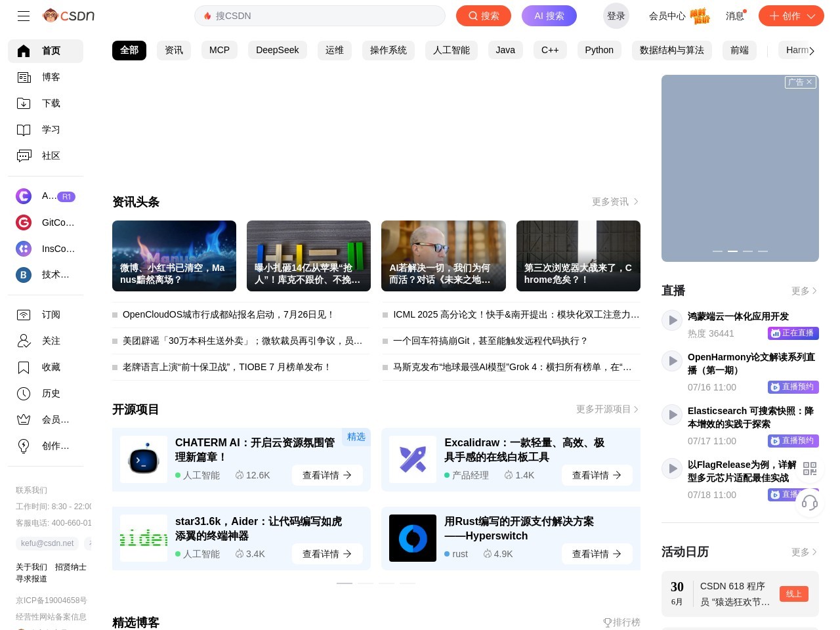Play the OpenHarmony论文解读 live stream
The width and height of the screenshot is (840, 630).
(x=672, y=361)
